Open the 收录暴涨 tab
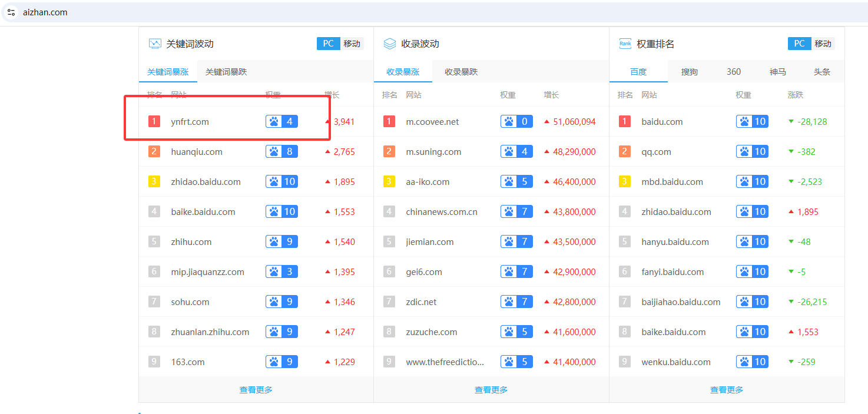 [403, 72]
